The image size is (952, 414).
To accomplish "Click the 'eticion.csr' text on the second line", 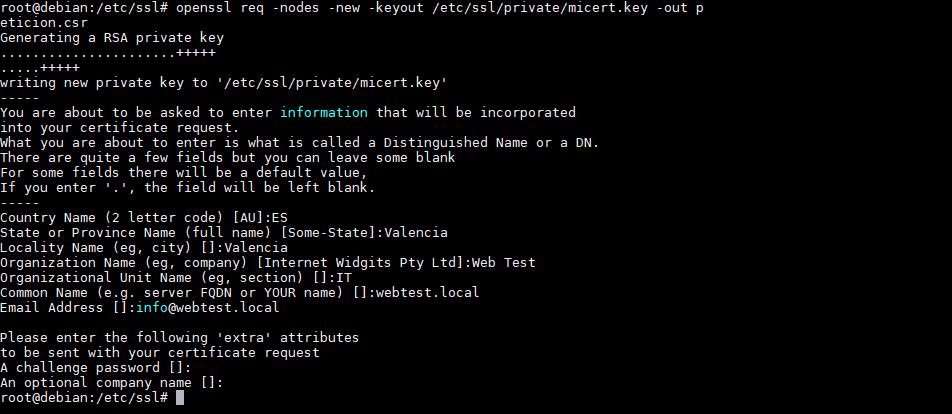I will point(44,22).
